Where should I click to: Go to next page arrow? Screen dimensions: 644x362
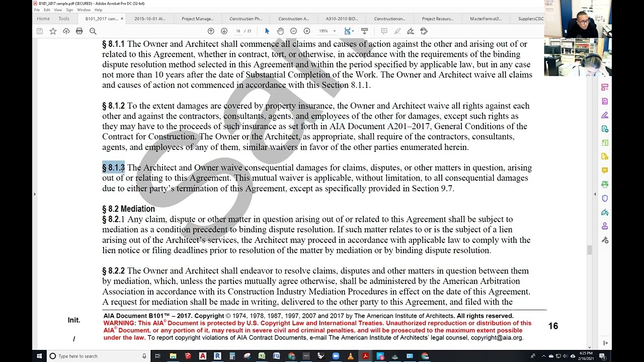(x=224, y=31)
